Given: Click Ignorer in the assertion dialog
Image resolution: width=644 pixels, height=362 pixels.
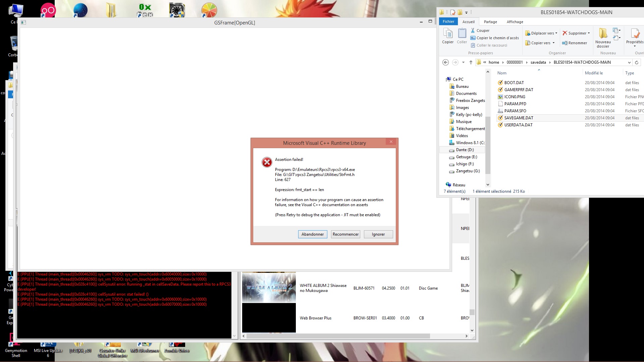Looking at the screenshot, I should tap(378, 234).
